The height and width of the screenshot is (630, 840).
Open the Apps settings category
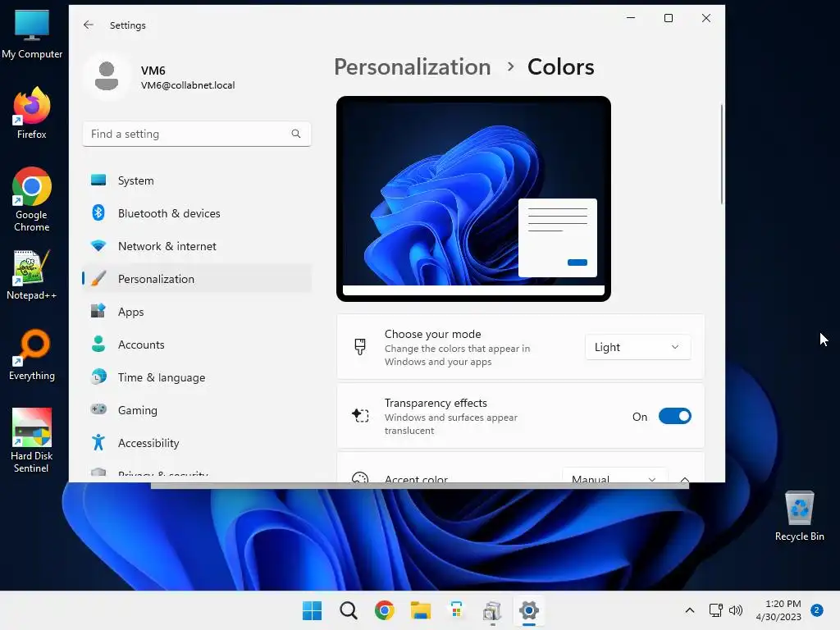197,312
